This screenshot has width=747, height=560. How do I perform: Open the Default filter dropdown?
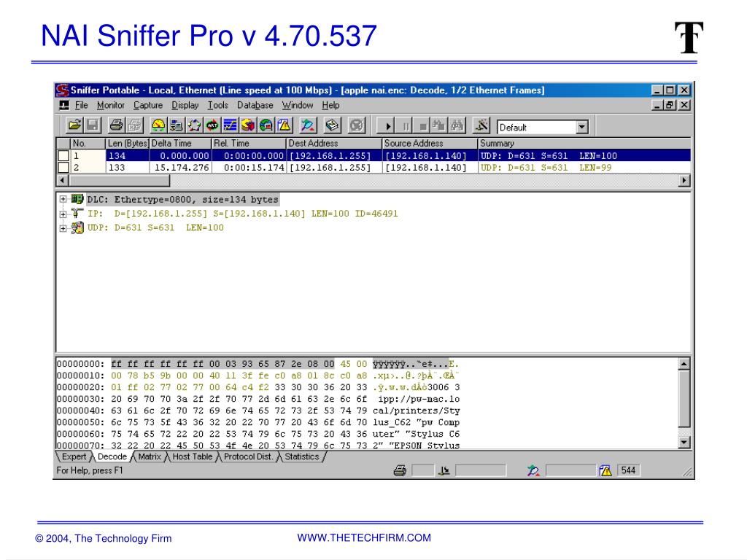581,127
